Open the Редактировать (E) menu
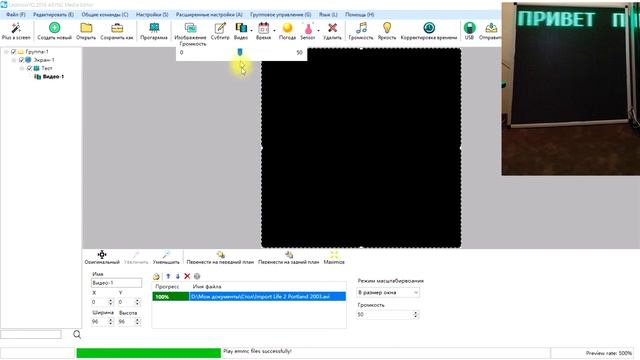Viewport: 640px width, 360px height. [x=53, y=14]
